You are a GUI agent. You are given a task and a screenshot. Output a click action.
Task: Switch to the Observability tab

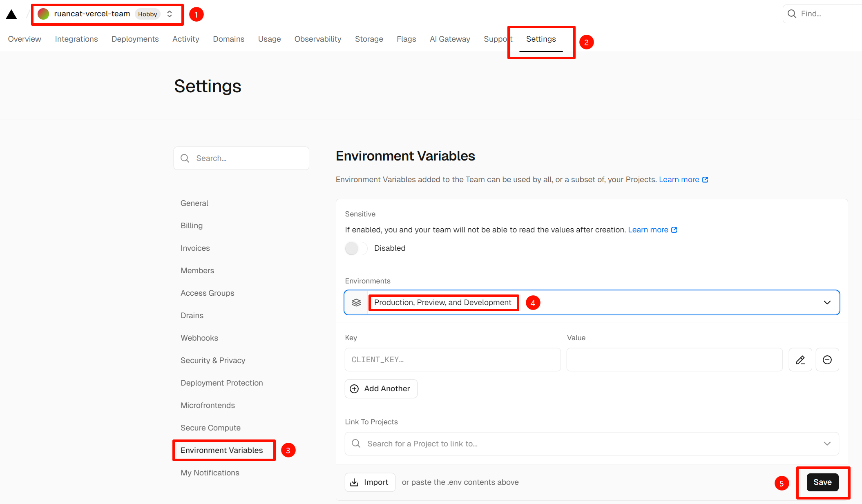click(317, 39)
